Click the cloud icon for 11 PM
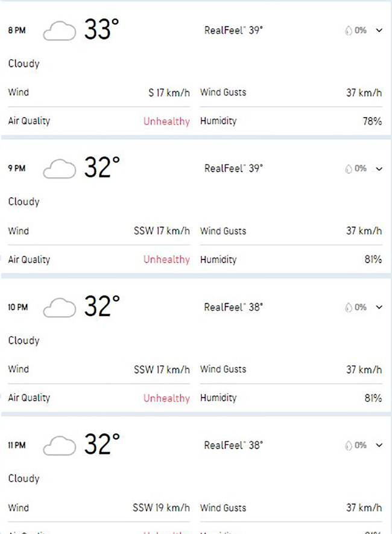 (60, 446)
